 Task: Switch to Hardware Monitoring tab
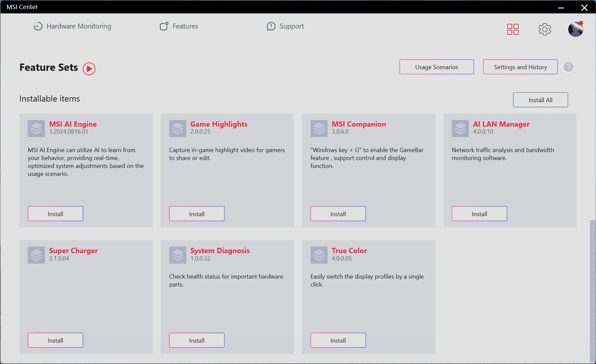tap(72, 26)
